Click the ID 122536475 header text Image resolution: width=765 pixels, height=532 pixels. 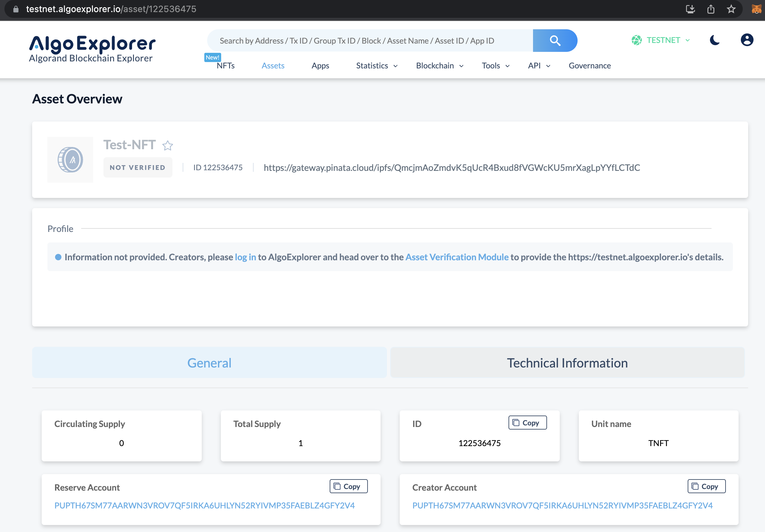(218, 167)
